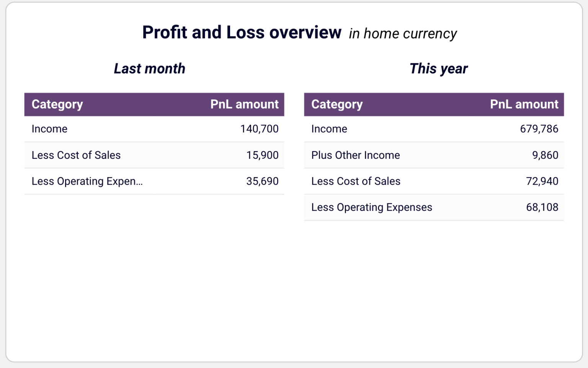Click the Category header in Last month table
This screenshot has width=588, height=368.
click(x=57, y=104)
